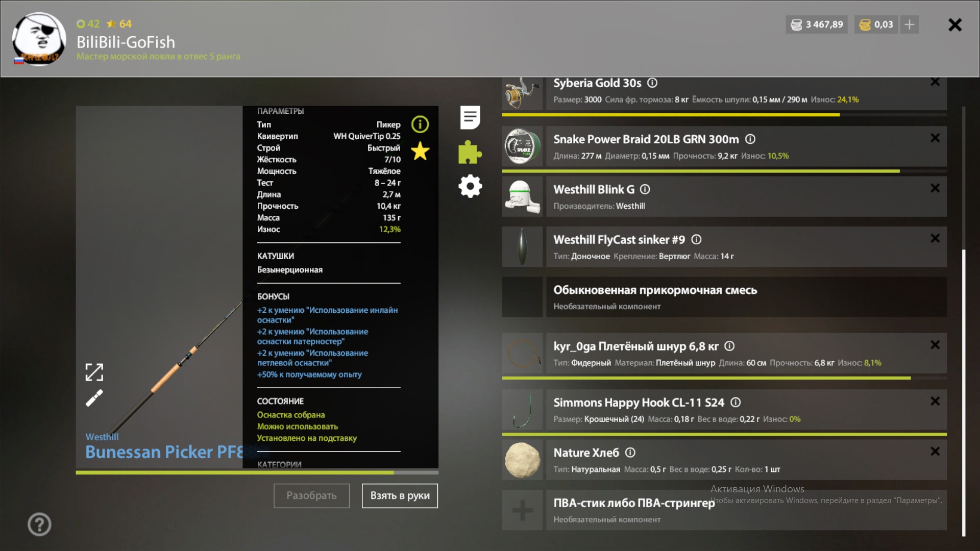
Task: Open the help question mark
Action: point(39,524)
